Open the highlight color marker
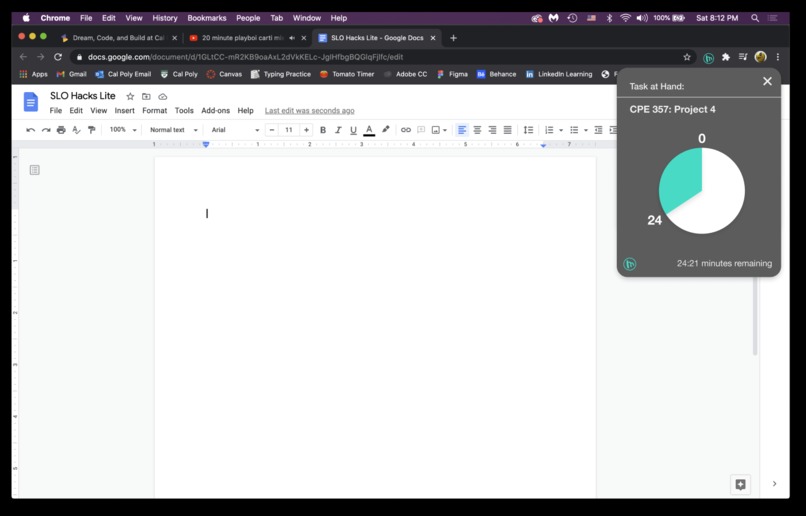 click(386, 130)
